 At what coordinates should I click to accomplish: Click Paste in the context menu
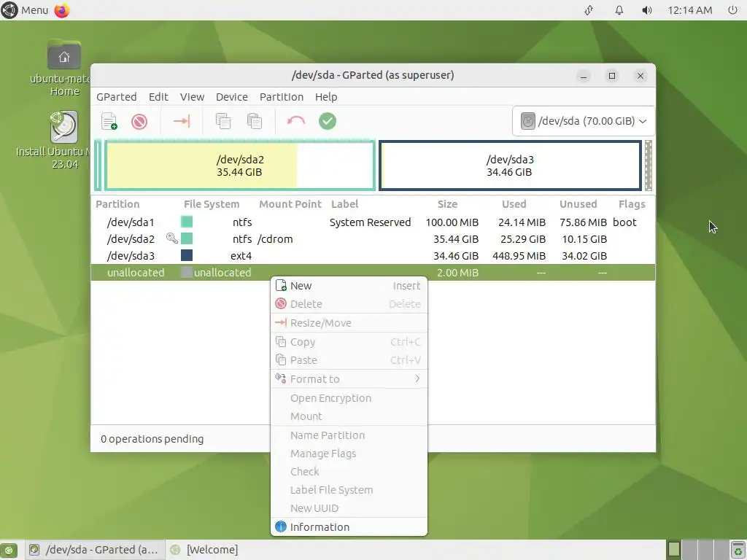pos(349,360)
